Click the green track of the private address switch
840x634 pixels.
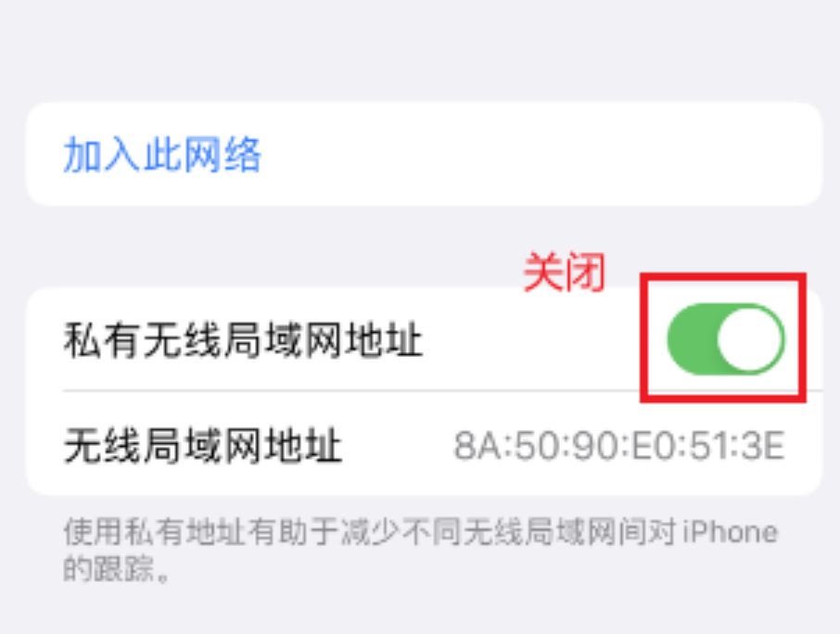(693, 339)
